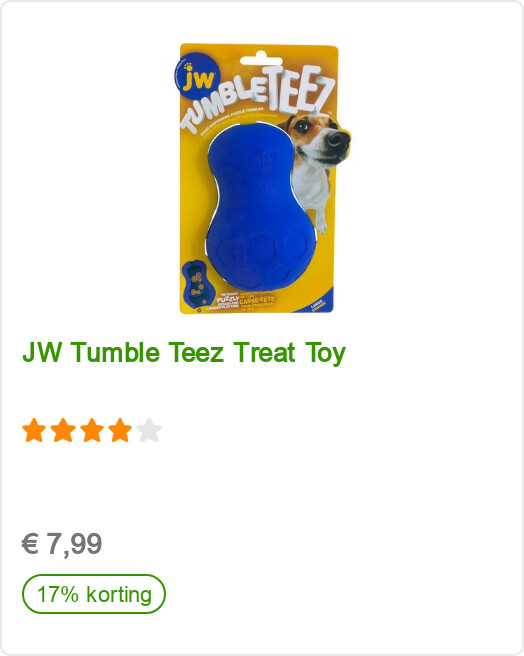This screenshot has width=524, height=656.
Task: Click the word Tumble in the product title
Action: click(116, 352)
